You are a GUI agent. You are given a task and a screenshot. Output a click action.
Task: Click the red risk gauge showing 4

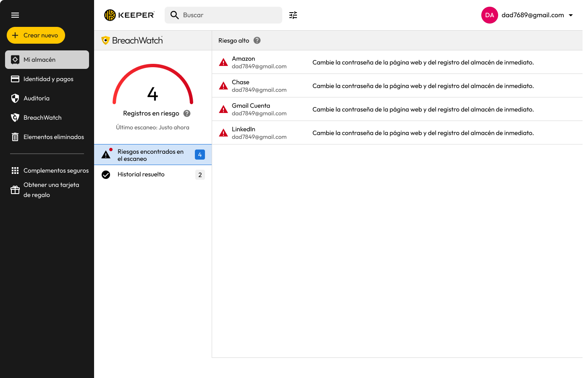pos(153,84)
